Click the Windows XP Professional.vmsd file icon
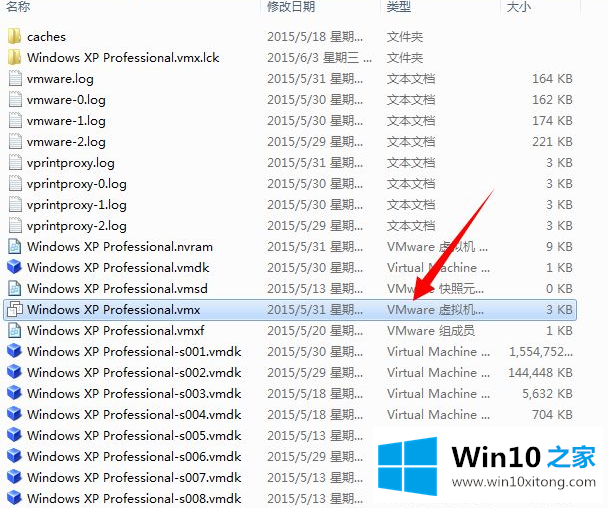 [15, 288]
